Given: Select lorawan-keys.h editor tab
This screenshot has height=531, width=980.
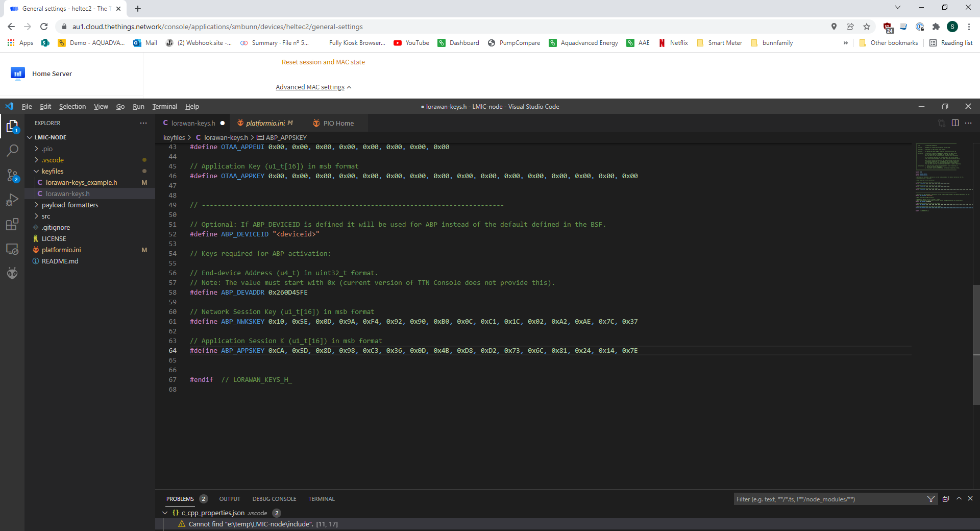Looking at the screenshot, I should pos(193,123).
